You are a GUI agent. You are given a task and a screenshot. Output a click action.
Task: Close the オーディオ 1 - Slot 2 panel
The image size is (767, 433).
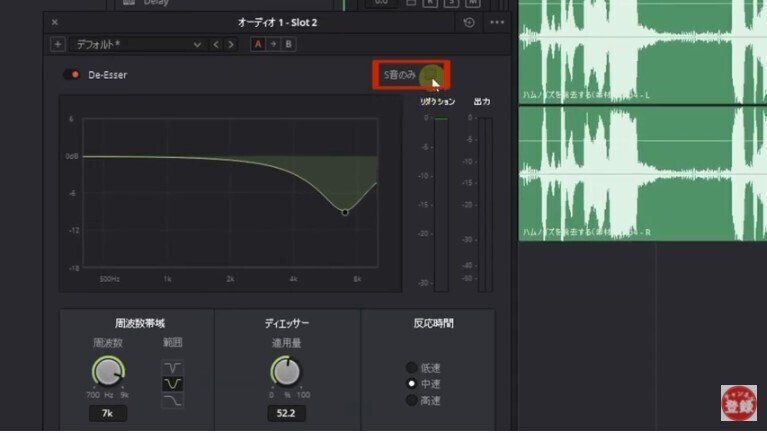[x=55, y=23]
